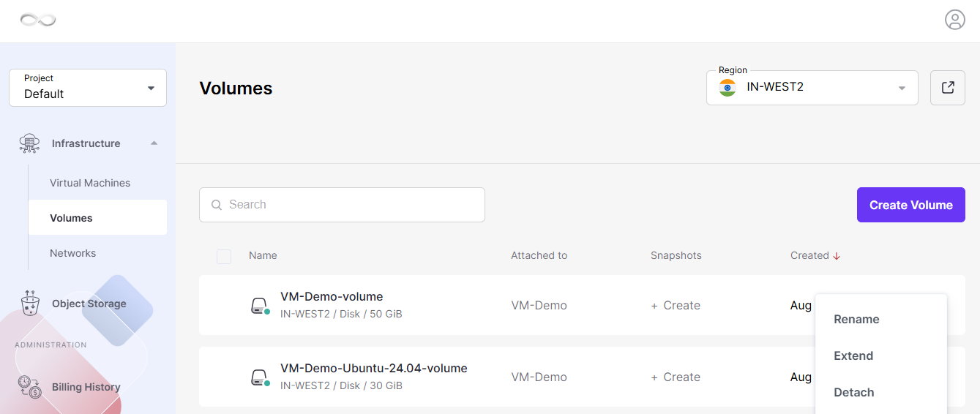Collapse the Infrastructure section arrow

coord(154,143)
